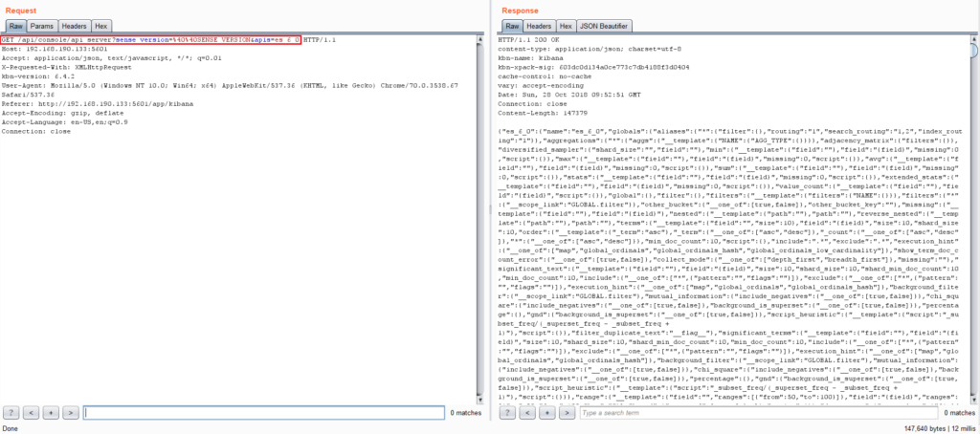Open response search options (+) button
This screenshot has width=980, height=434.
tap(547, 413)
